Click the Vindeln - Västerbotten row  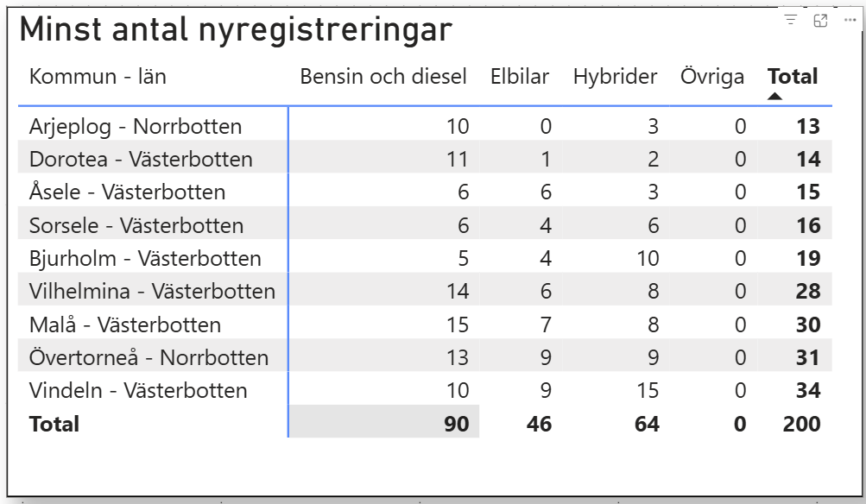(138, 391)
